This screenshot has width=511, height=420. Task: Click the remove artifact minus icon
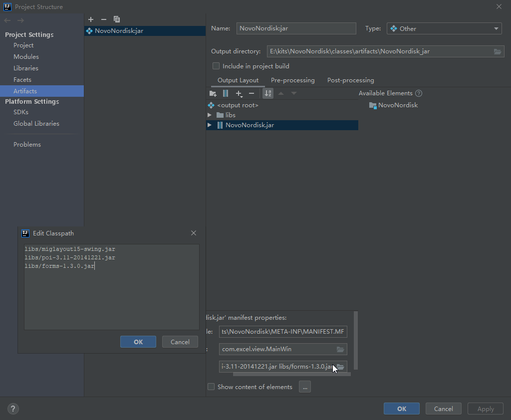(x=104, y=19)
